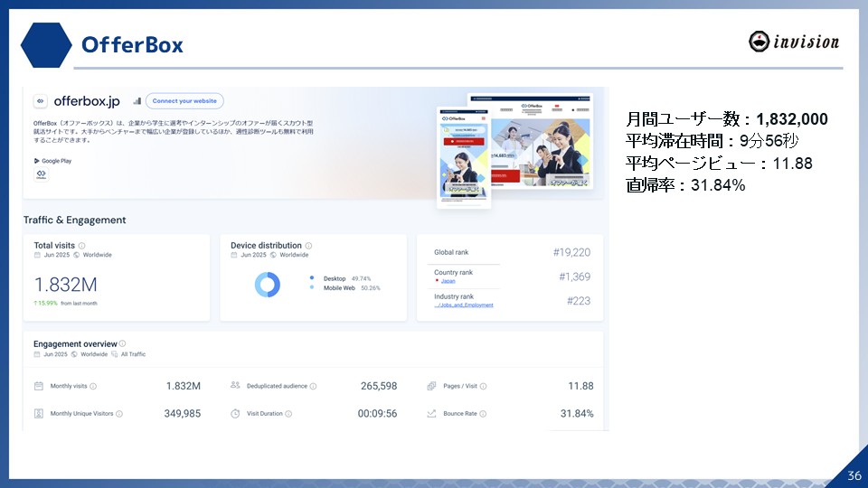Click the Deduplicated audience people icon
The image size is (868, 488).
tap(235, 385)
